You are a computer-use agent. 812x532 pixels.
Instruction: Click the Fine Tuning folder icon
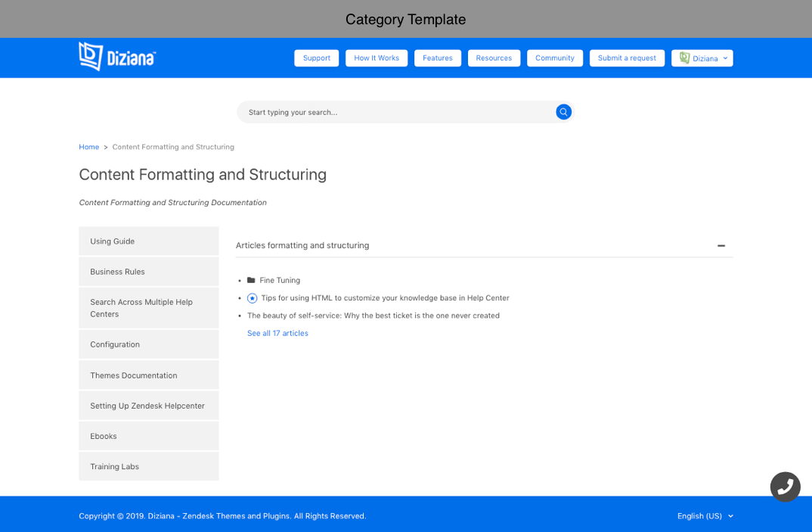click(251, 280)
